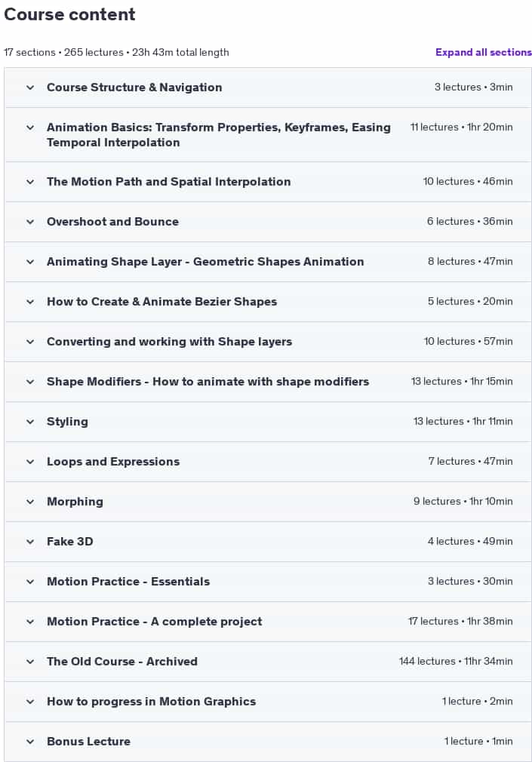The image size is (532, 762).
Task: Expand Motion Practice - A complete project
Action: click(x=154, y=621)
